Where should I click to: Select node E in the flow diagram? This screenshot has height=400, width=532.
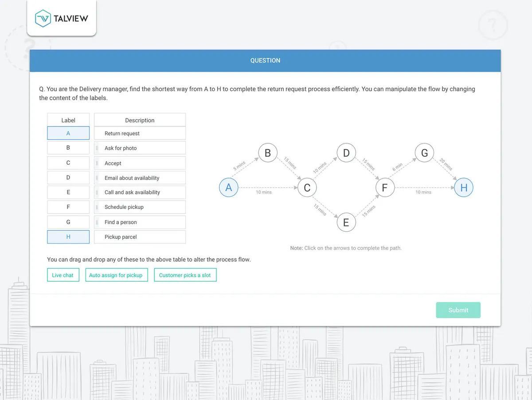(346, 222)
